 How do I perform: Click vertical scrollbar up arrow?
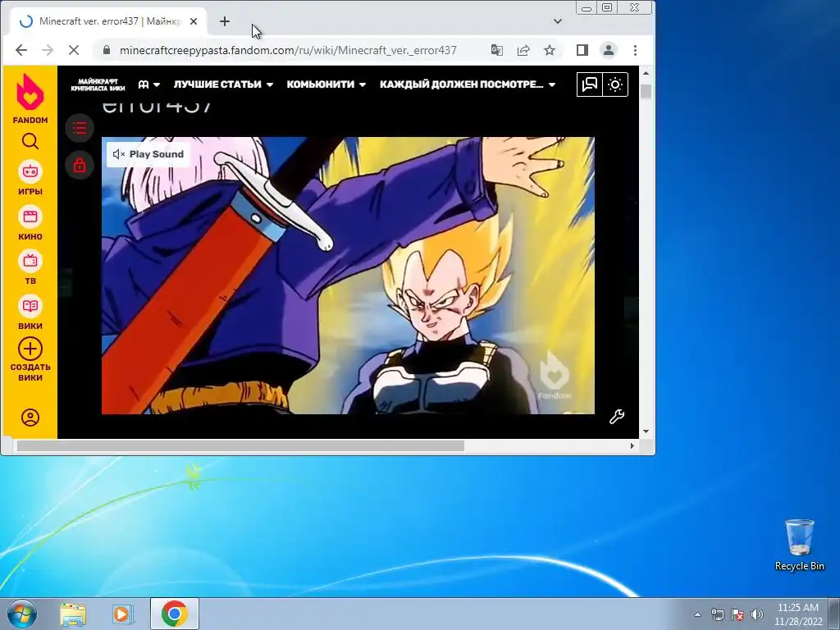(x=646, y=73)
